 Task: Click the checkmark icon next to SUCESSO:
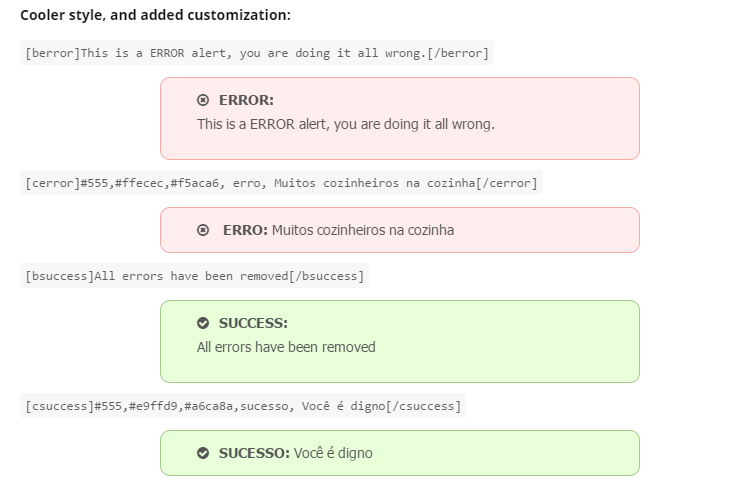tap(203, 453)
